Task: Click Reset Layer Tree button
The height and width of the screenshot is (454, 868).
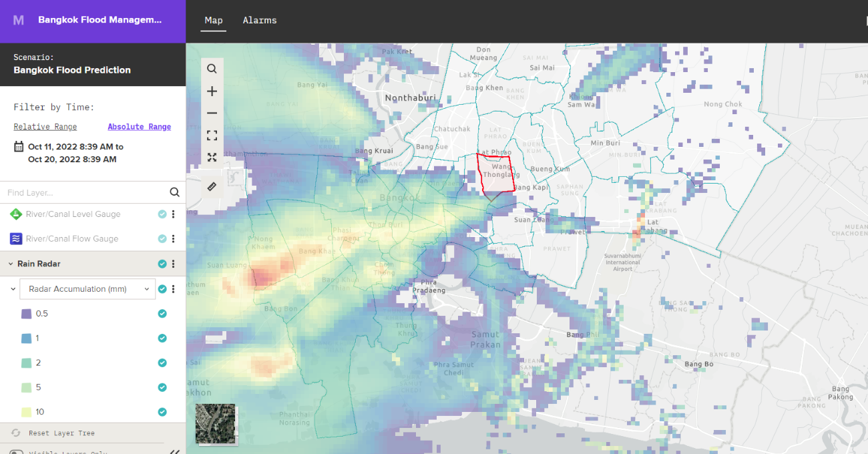Action: (x=54, y=433)
